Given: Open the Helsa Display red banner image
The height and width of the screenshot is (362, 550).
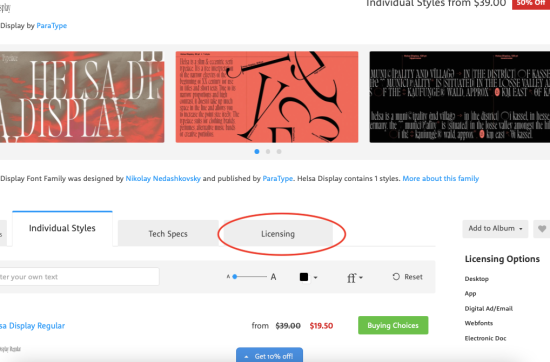Looking at the screenshot, I should [82, 97].
